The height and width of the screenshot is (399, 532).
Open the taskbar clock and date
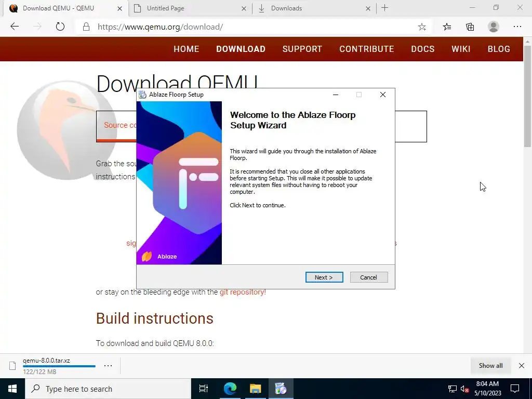click(487, 389)
